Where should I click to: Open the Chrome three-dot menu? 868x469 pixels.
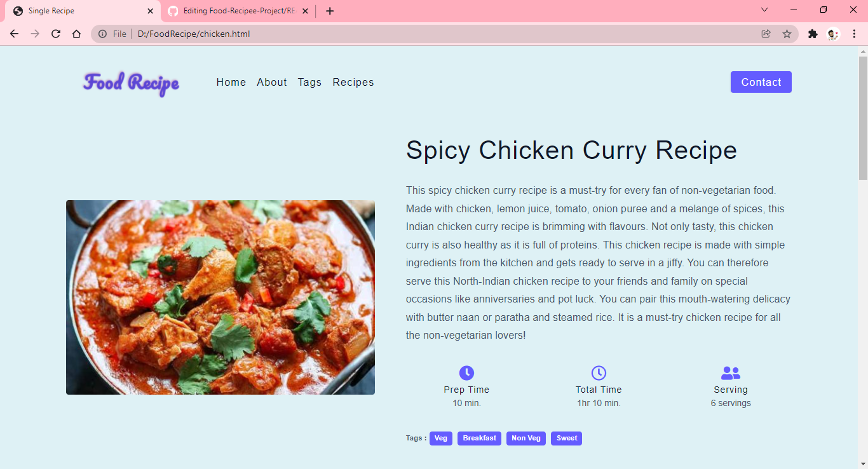[x=854, y=34]
